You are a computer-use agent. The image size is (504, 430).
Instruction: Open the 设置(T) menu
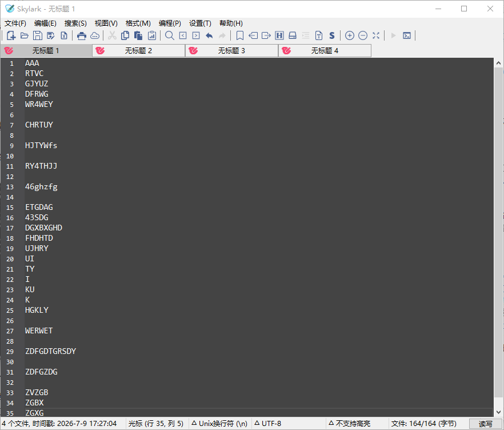click(x=200, y=23)
